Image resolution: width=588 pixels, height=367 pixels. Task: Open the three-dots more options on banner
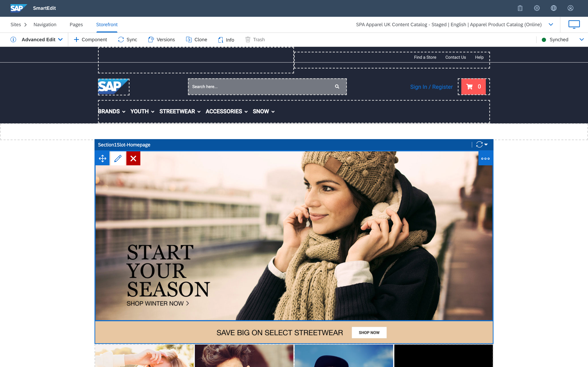[x=485, y=159]
